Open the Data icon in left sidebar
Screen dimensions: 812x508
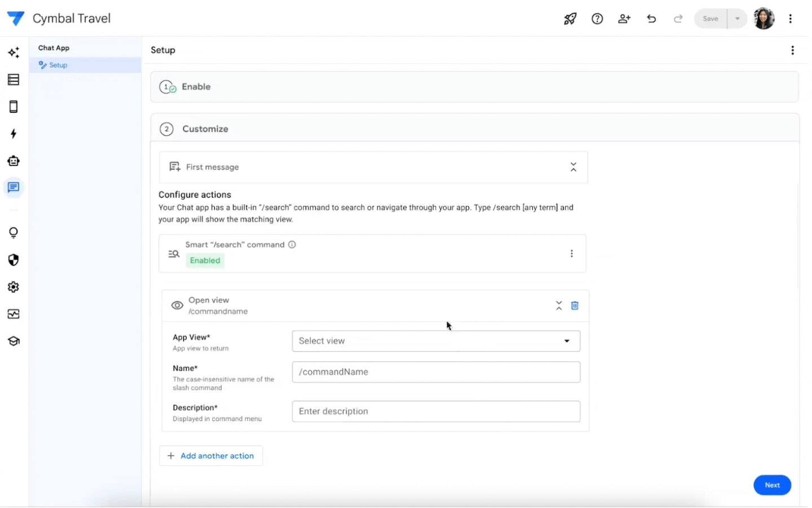(x=14, y=80)
